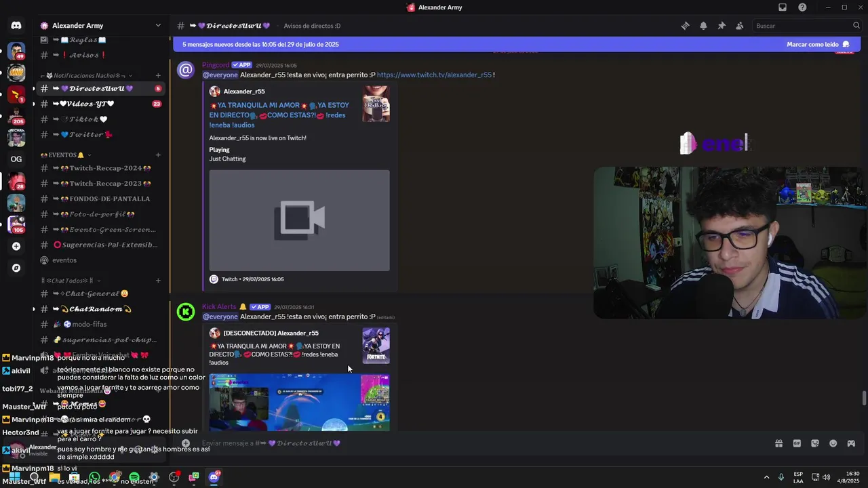Image resolution: width=868 pixels, height=488 pixels.
Task: Open Videos-YT channel
Action: pyautogui.click(x=100, y=104)
